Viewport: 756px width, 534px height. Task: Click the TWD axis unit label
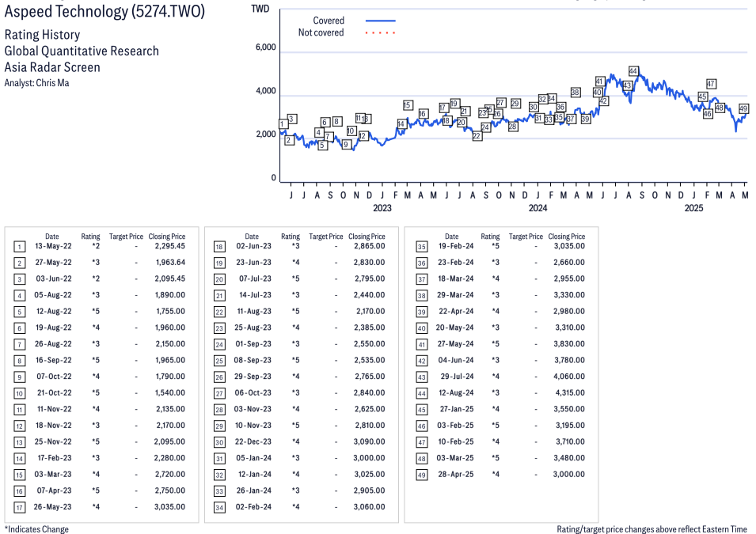coord(260,9)
